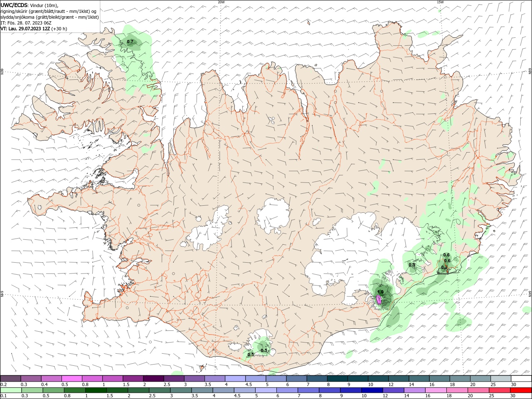Click the 1.0 precipitation value on the map
The image size is (532, 399).
click(380, 292)
